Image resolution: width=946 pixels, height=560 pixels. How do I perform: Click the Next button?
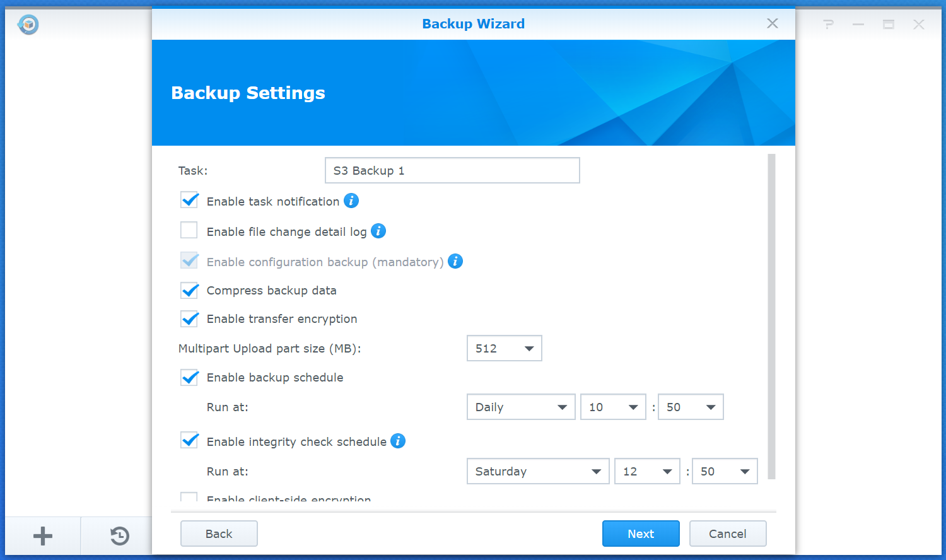click(x=641, y=534)
